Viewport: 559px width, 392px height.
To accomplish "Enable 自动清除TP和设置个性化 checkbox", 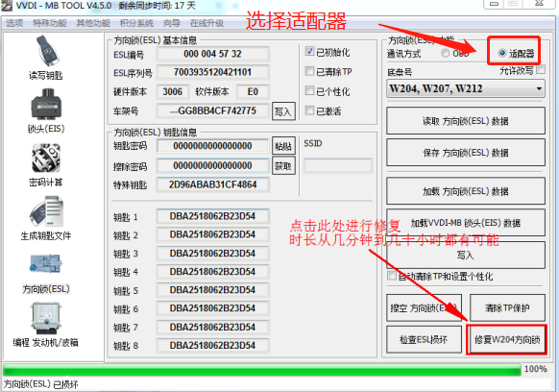I will tap(392, 276).
